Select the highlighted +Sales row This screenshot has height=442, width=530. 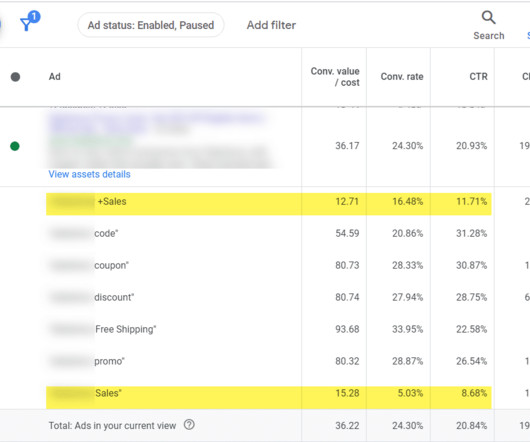269,204
